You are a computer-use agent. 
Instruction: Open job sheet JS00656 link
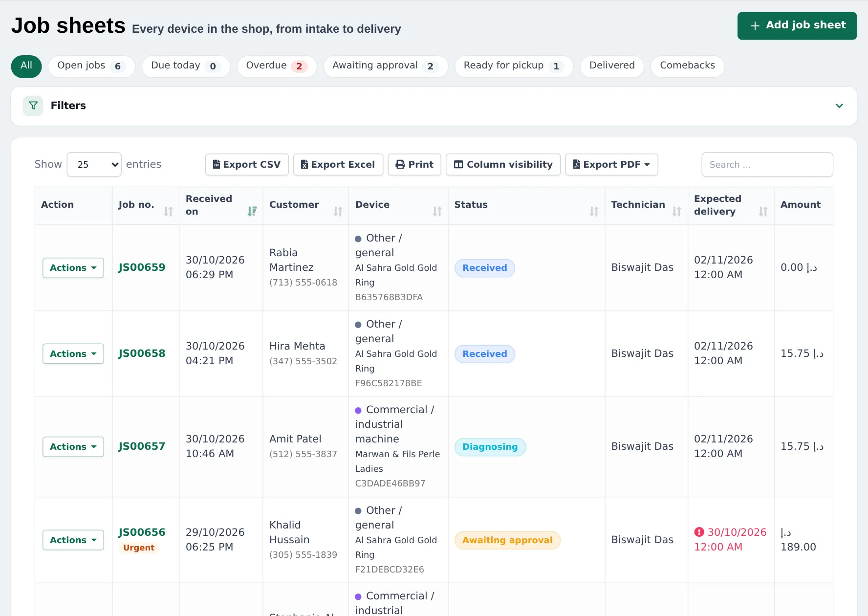(x=142, y=532)
